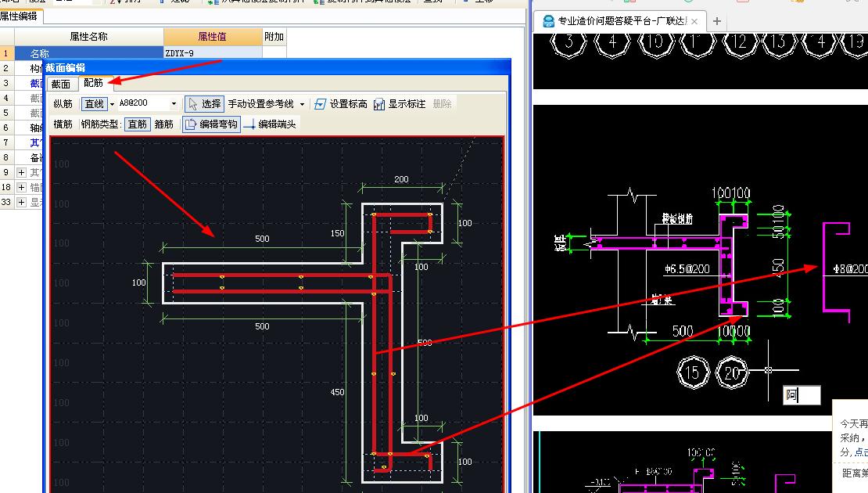The image size is (868, 493).
Task: Click the 编辑弯钩 tool icon
Action: coord(191,124)
